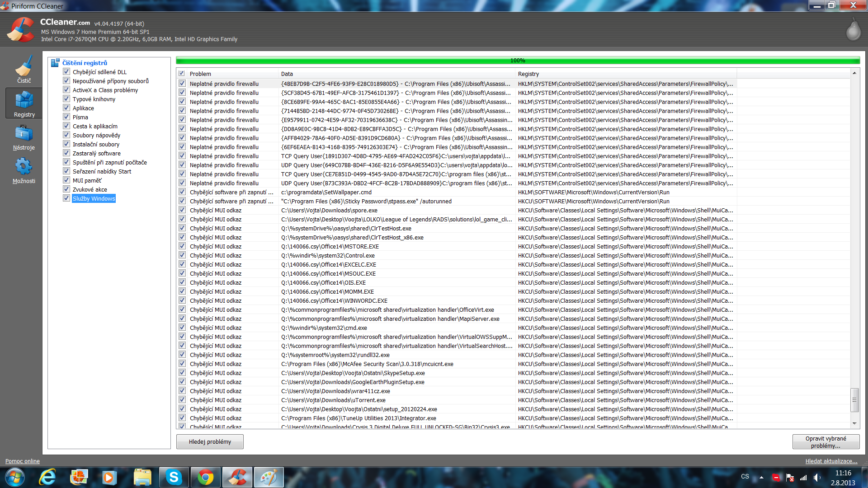Select the GoogleEarthPluginSetup.exe row
The width and height of the screenshot is (868, 488).
(x=457, y=382)
